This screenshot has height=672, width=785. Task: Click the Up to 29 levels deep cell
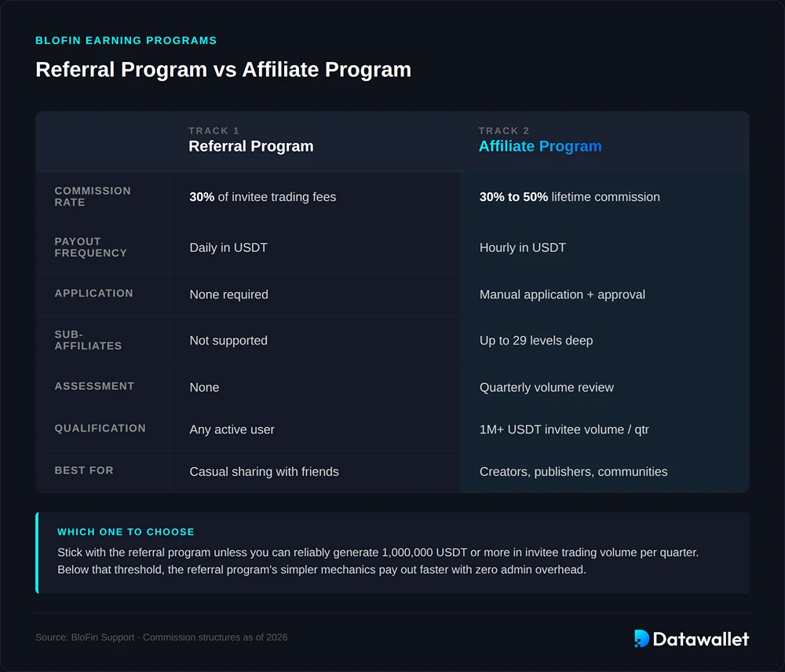point(535,341)
